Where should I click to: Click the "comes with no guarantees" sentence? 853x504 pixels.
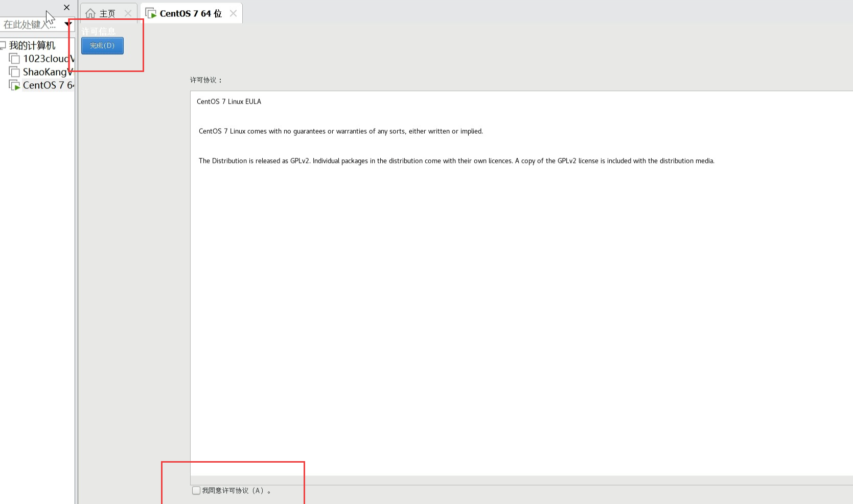tap(341, 131)
